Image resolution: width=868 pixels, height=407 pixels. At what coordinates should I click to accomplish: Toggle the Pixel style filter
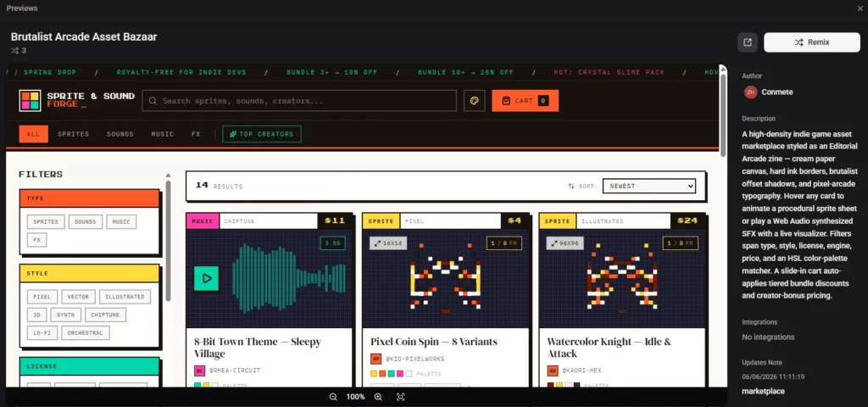(x=42, y=297)
